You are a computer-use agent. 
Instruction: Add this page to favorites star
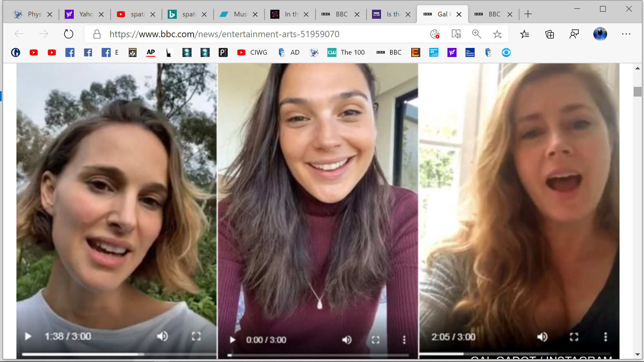coord(497,34)
